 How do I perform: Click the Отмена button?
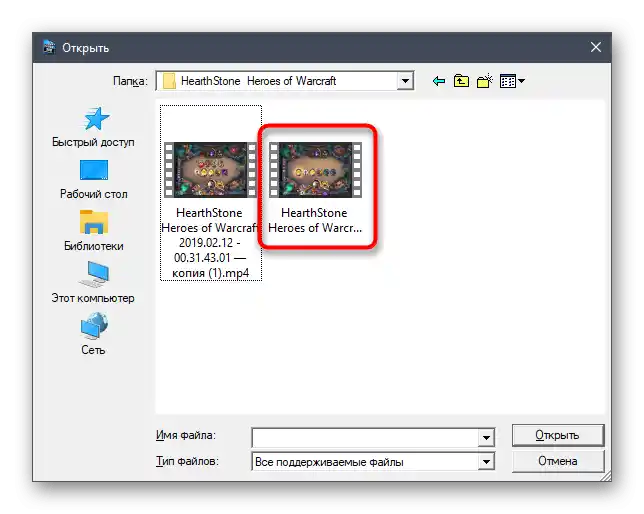coord(558,461)
